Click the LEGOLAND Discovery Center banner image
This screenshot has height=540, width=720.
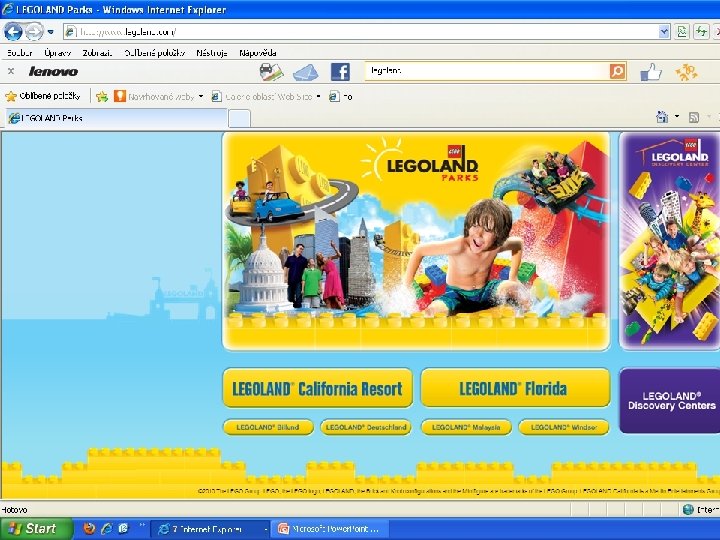(x=669, y=241)
